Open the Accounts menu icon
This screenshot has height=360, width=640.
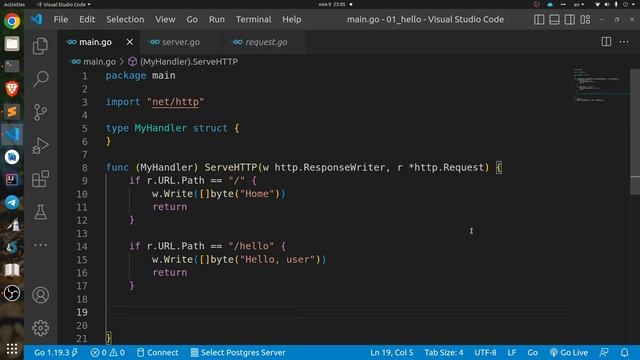point(40,295)
